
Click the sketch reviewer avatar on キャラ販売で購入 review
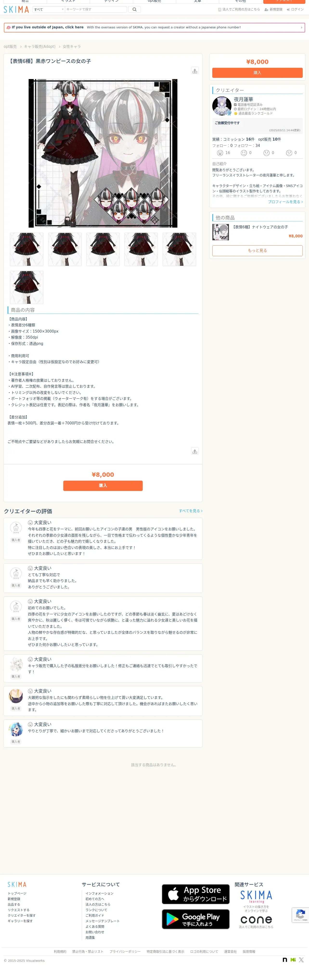pyautogui.click(x=16, y=664)
